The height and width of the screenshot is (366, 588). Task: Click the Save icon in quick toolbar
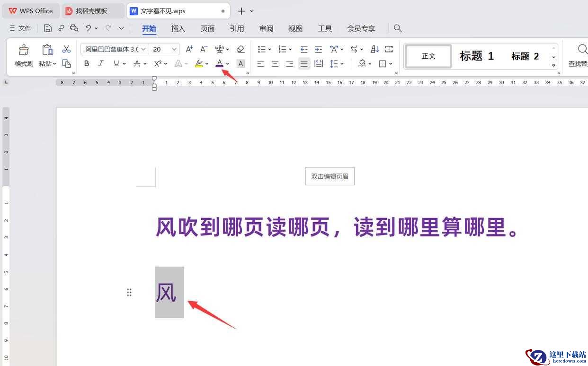48,28
